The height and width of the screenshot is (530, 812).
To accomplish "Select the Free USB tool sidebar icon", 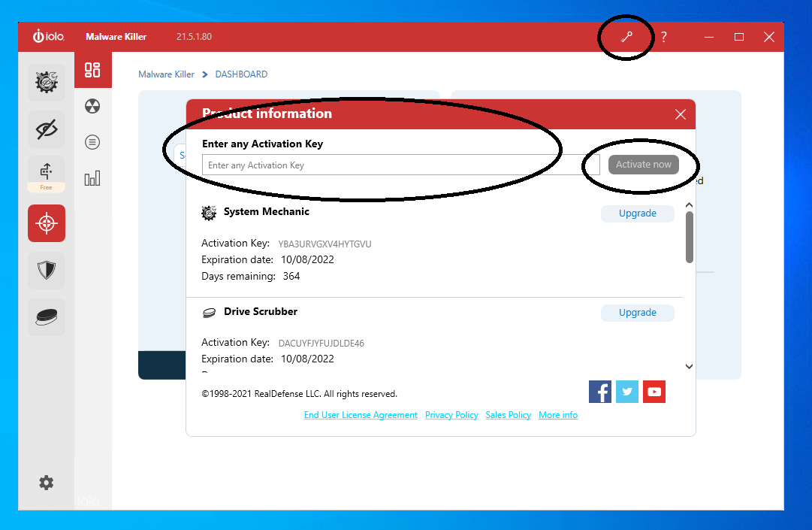I will [47, 174].
